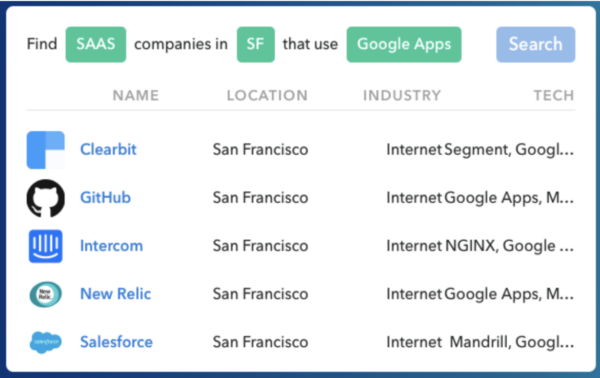The height and width of the screenshot is (378, 600).
Task: Open the GitHub company link
Action: click(x=105, y=198)
